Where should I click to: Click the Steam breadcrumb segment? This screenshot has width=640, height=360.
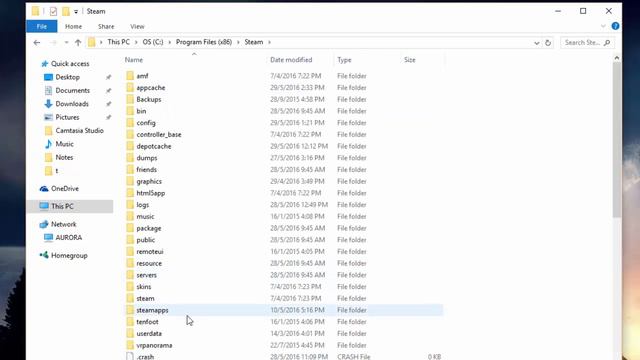click(254, 42)
